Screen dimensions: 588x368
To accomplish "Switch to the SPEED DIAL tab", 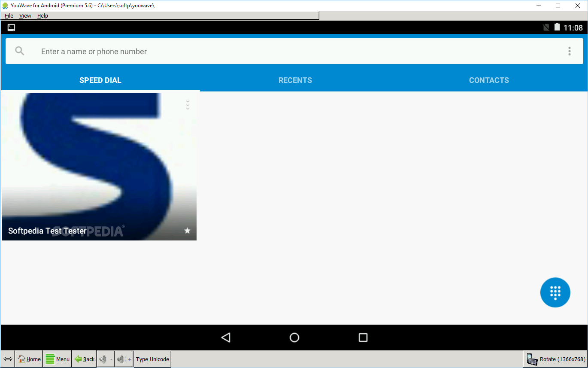I will 100,80.
